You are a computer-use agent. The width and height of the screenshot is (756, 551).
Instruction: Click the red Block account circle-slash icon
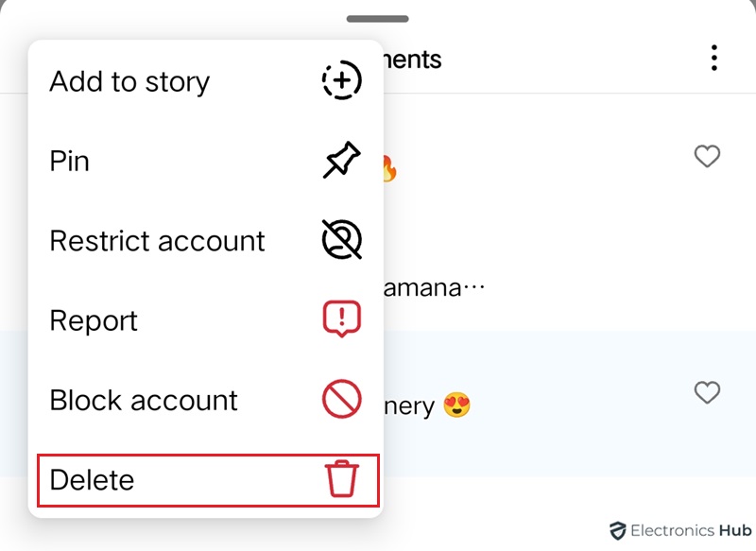click(x=342, y=399)
